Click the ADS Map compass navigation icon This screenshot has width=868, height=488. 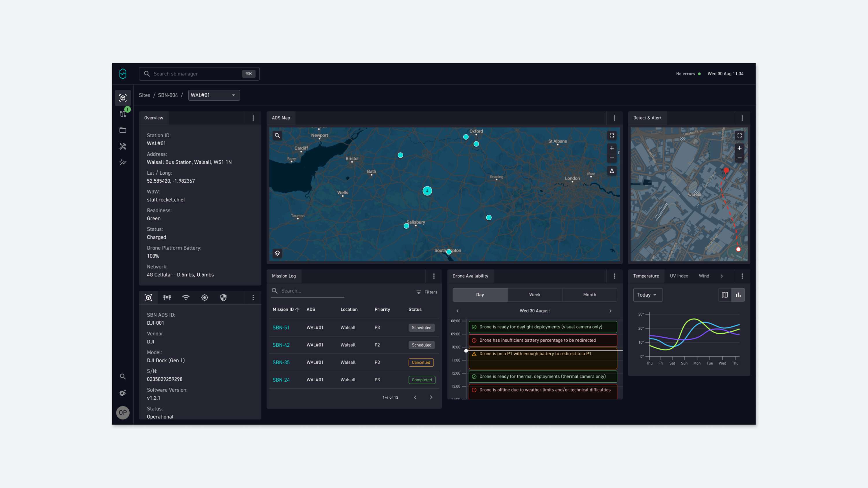612,171
